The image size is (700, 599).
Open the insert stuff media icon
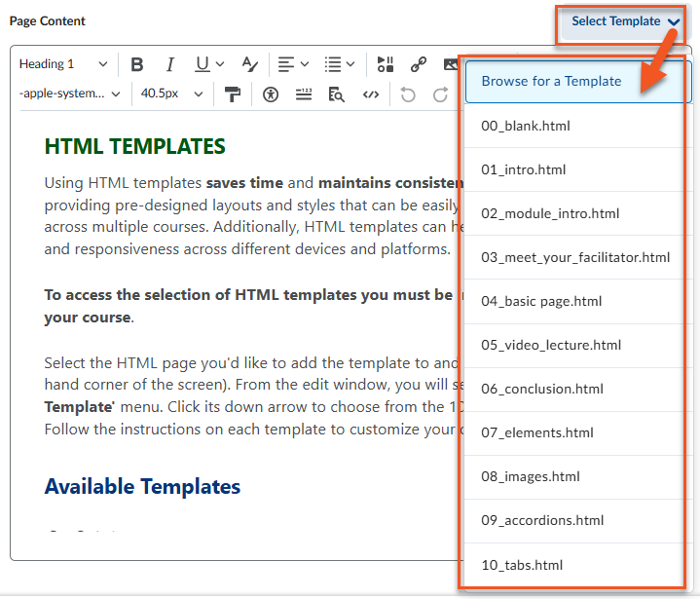click(386, 64)
